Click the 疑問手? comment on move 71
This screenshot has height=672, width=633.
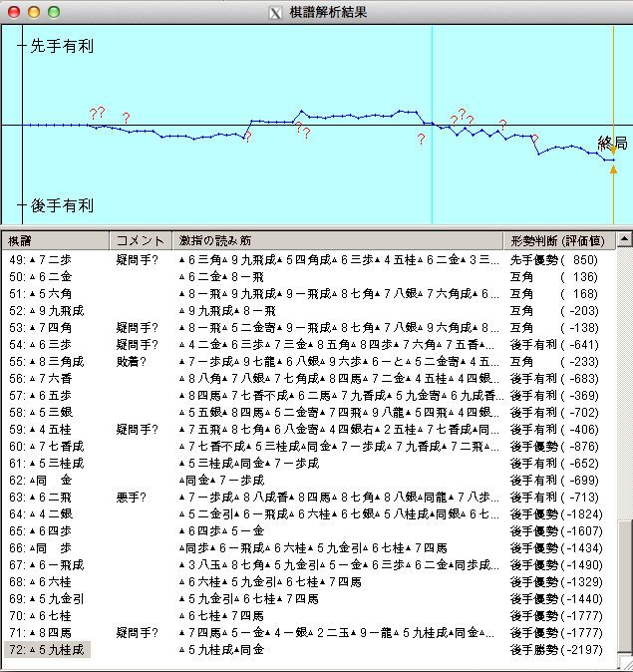coord(138,632)
